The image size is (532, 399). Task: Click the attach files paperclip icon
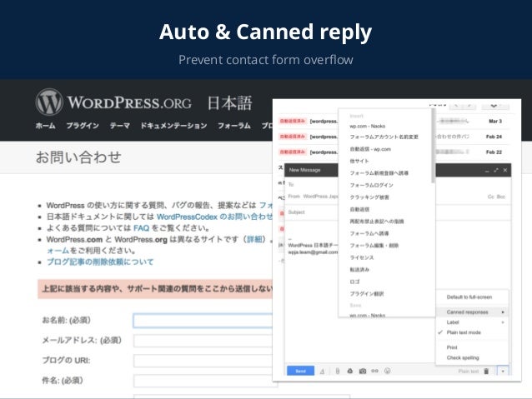(337, 372)
